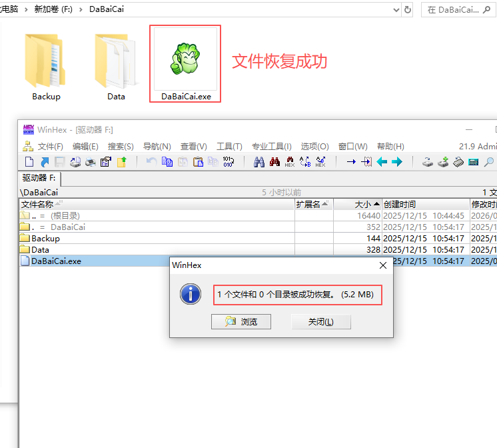This screenshot has height=448, width=497.
Task: Click the Clone disk icon with green plus
Action: click(443, 162)
